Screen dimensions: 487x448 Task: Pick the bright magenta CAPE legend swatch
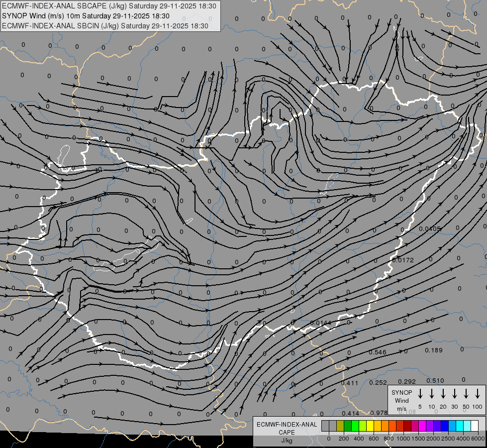click(422, 426)
